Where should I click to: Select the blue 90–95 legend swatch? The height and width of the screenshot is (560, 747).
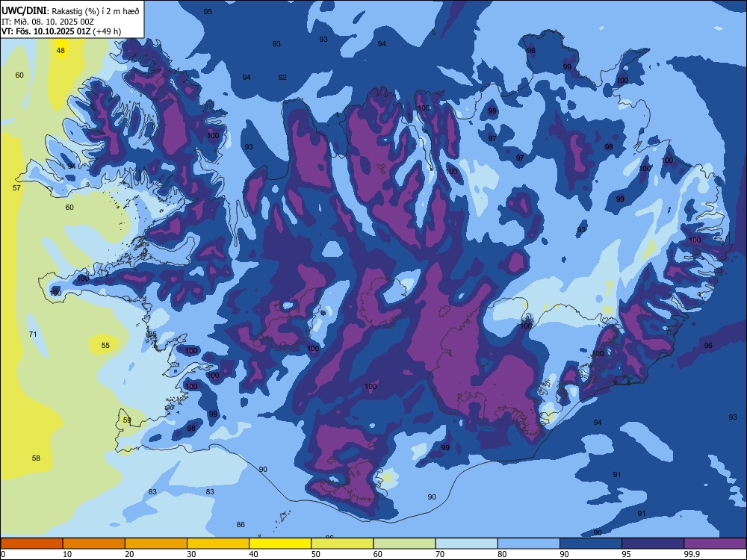pos(591,544)
